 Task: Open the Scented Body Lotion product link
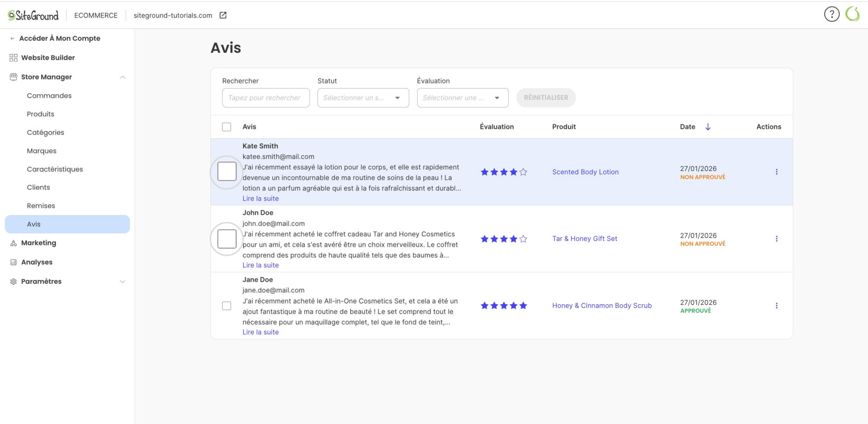point(585,172)
